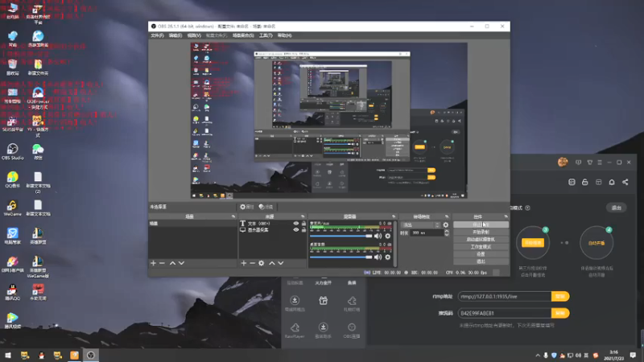Move source down in Sources panel
The width and height of the screenshot is (644, 362).
click(x=280, y=263)
